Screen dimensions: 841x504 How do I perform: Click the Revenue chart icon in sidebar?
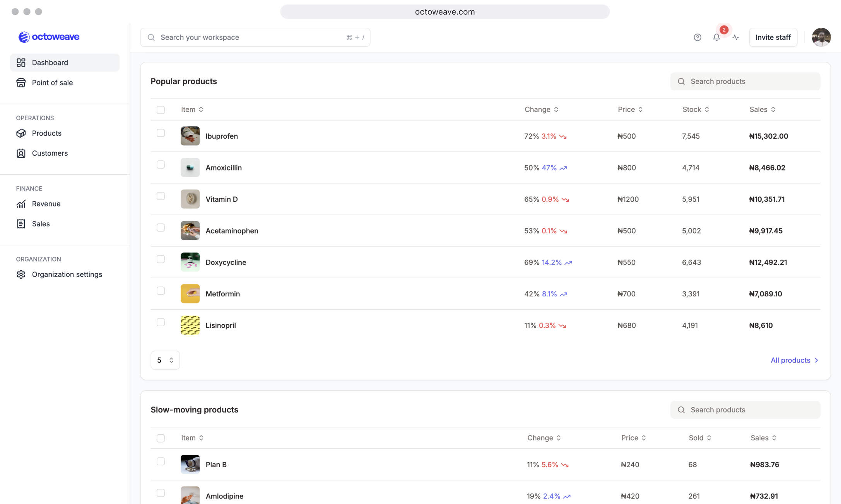click(x=21, y=204)
